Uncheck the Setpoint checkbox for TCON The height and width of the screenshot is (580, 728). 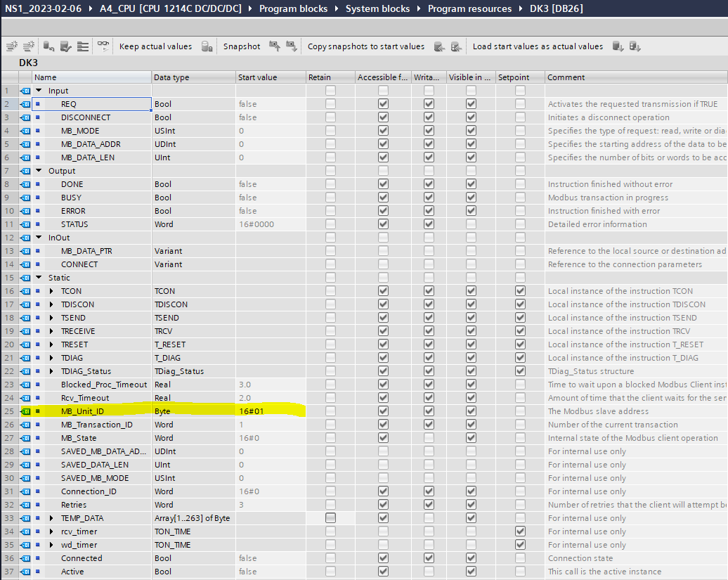click(520, 291)
